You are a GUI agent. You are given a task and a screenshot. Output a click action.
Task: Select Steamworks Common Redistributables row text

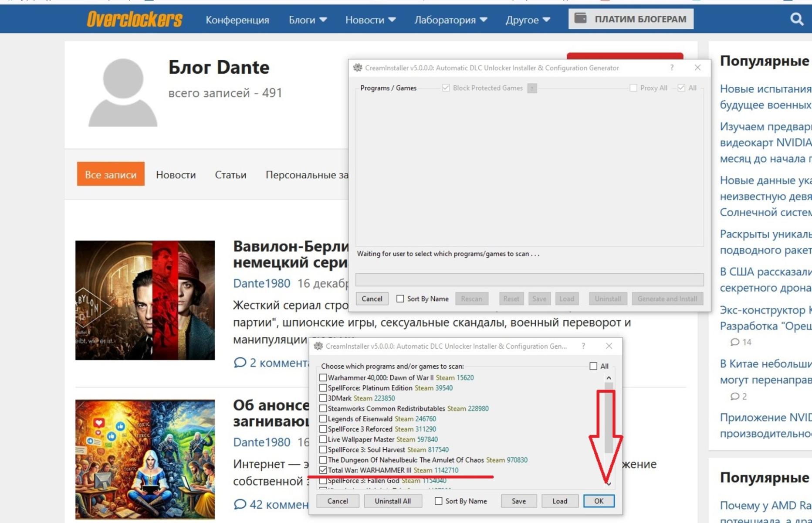408,409
